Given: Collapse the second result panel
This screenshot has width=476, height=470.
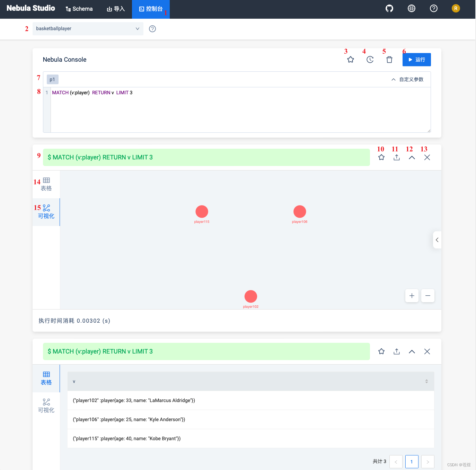Looking at the screenshot, I should click(x=412, y=351).
